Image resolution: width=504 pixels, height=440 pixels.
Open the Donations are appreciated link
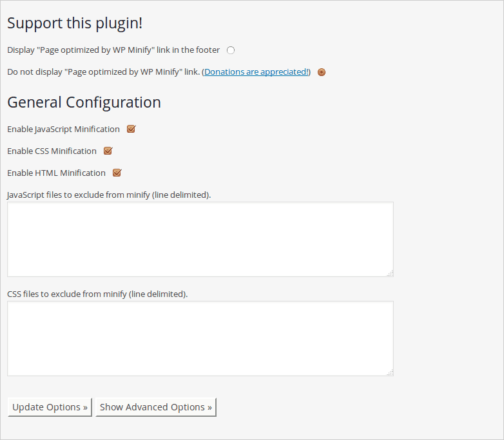256,72
